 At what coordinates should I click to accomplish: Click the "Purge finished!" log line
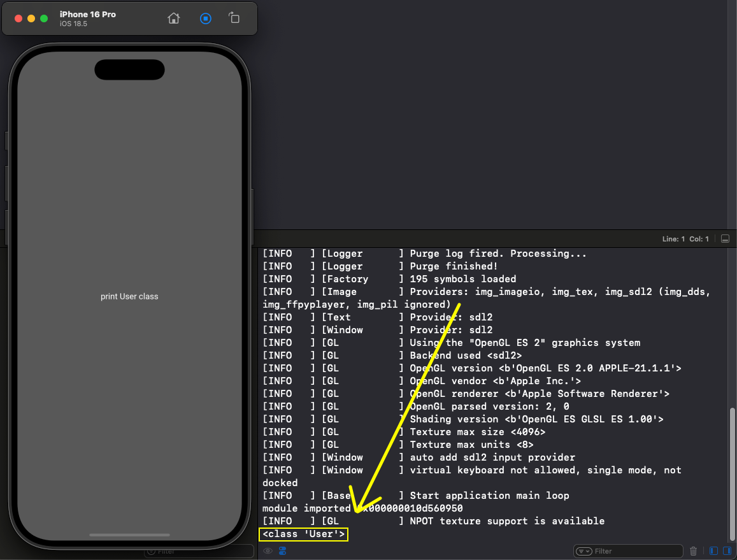[380, 266]
